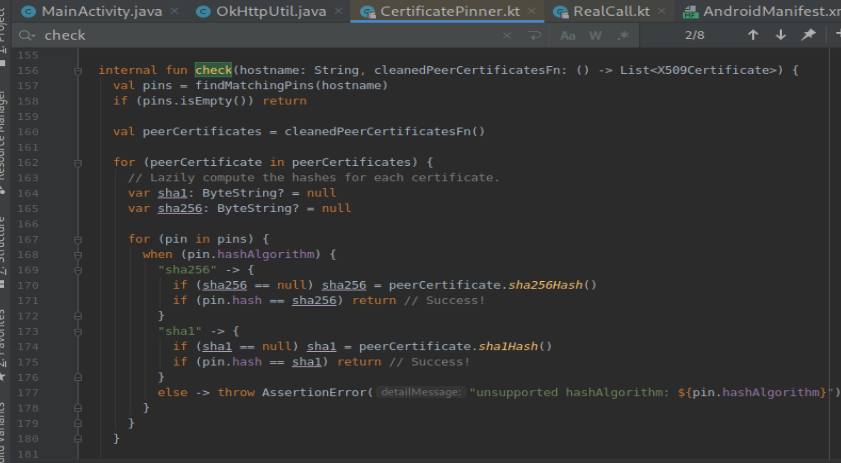Screen dimensions: 841x463
Task: Switch to MainActivity.java tab
Action: coord(102,11)
